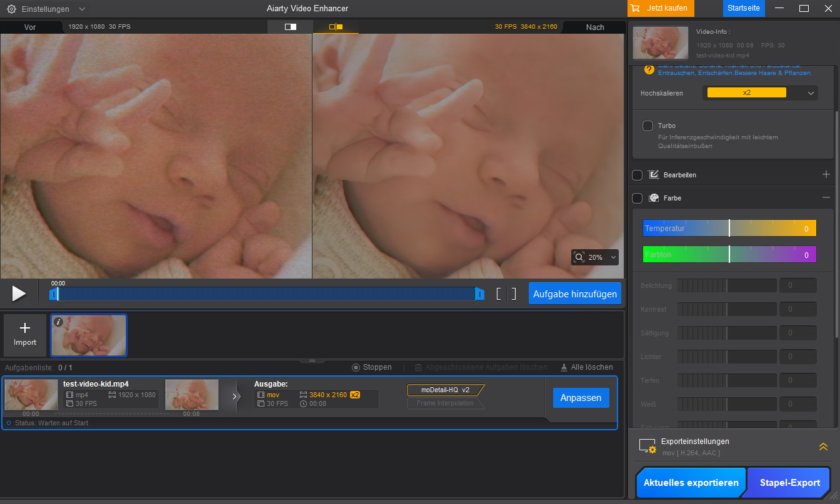Click the arrow chevron between source and Ausgabe

coord(236,396)
